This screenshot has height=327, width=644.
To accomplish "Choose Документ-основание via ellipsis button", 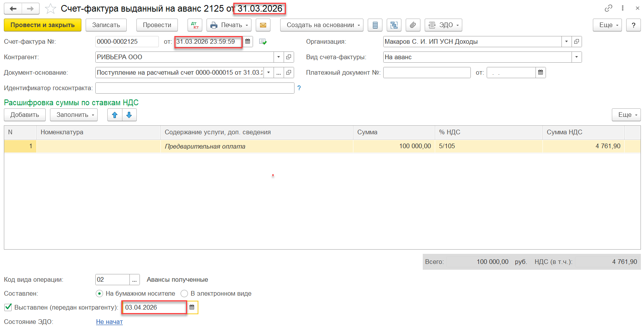I will tap(279, 72).
